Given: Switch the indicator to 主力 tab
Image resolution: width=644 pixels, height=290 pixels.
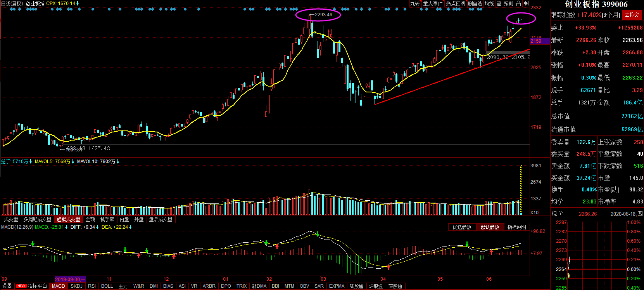Looking at the screenshot, I should tap(123, 286).
